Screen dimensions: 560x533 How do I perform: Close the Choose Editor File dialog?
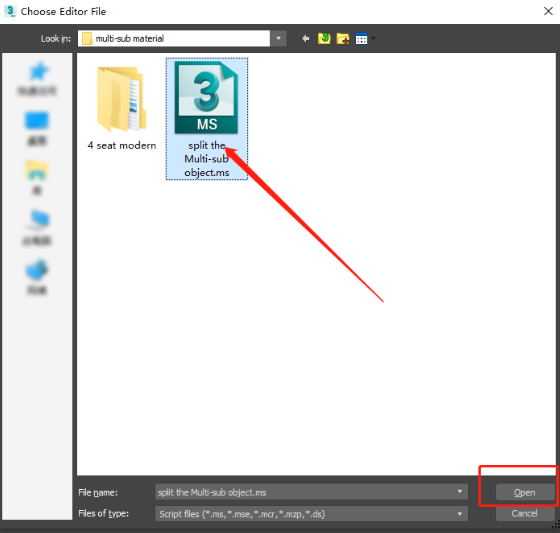pyautogui.click(x=549, y=11)
